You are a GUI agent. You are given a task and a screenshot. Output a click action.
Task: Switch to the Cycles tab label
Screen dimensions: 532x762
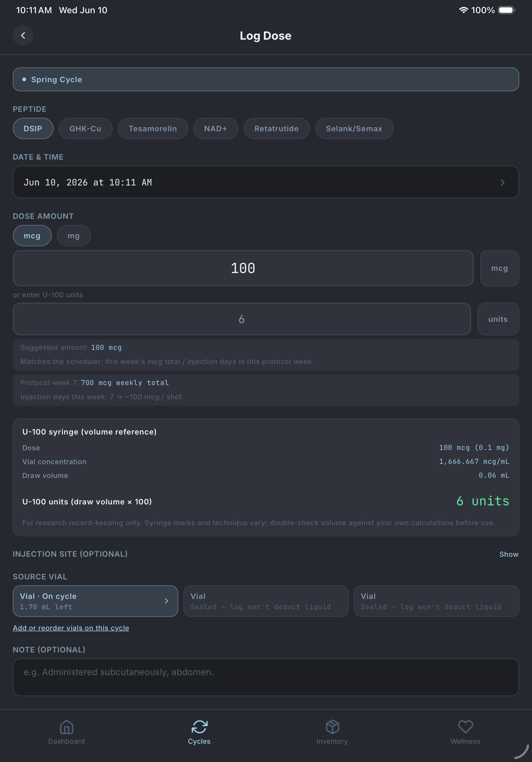[x=199, y=742]
